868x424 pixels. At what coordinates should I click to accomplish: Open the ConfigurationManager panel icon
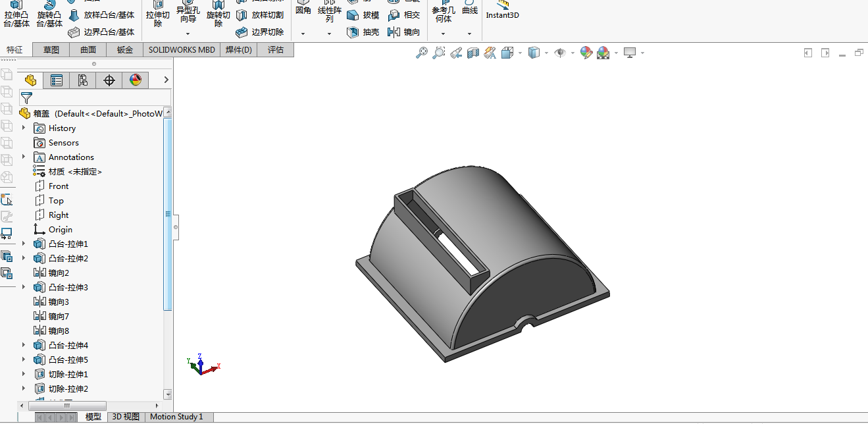(x=83, y=80)
